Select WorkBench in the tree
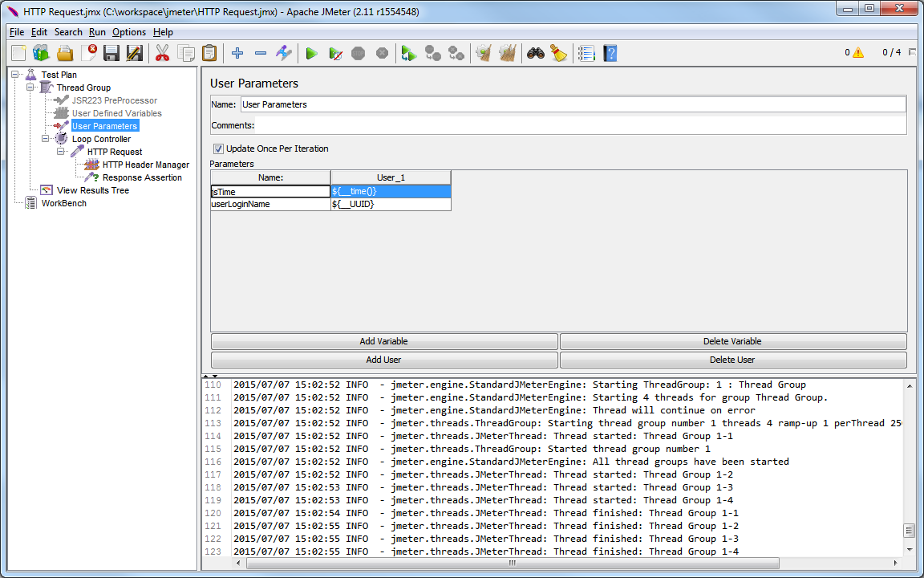Viewport: 924px width, 578px height. [63, 203]
